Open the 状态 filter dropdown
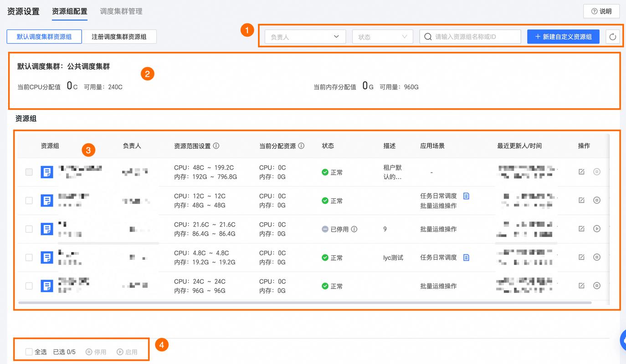Screen dimensions: 626x364 [x=383, y=37]
